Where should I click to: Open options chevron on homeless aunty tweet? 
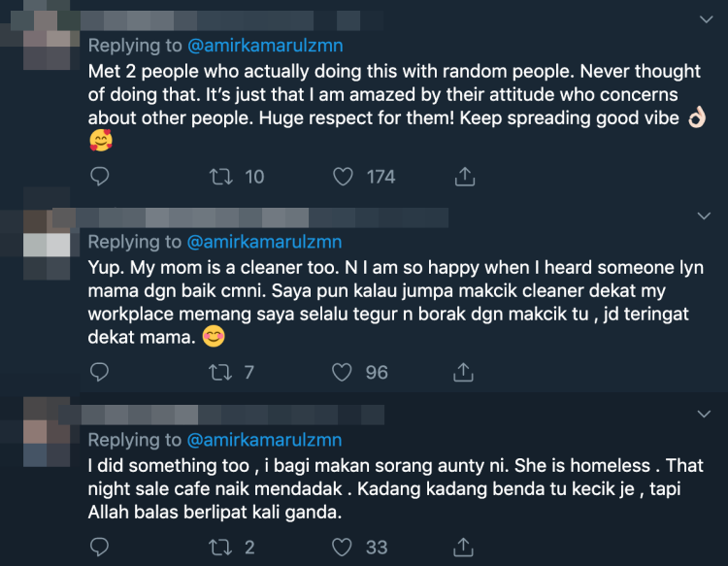pos(706,415)
